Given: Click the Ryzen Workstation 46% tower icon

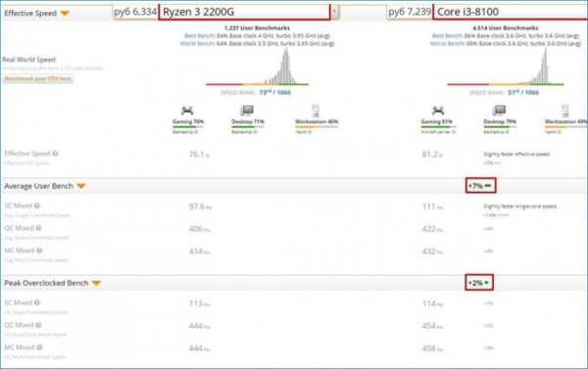Looking at the screenshot, I should pos(316,111).
